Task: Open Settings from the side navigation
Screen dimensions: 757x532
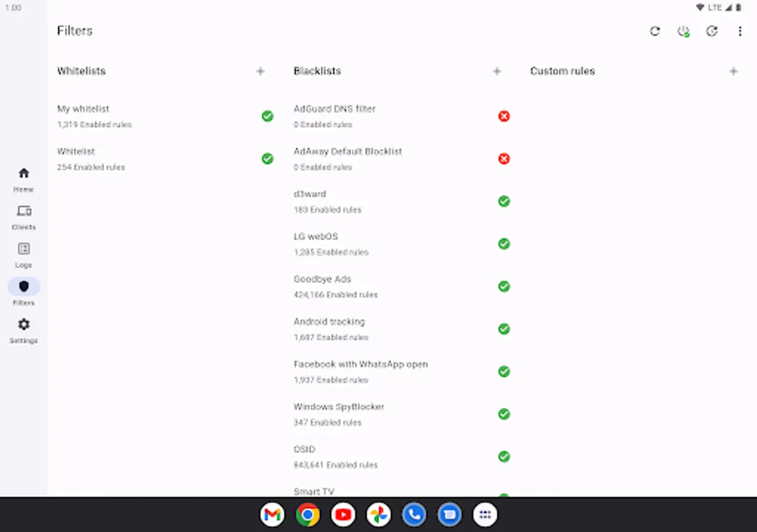Action: click(x=24, y=331)
